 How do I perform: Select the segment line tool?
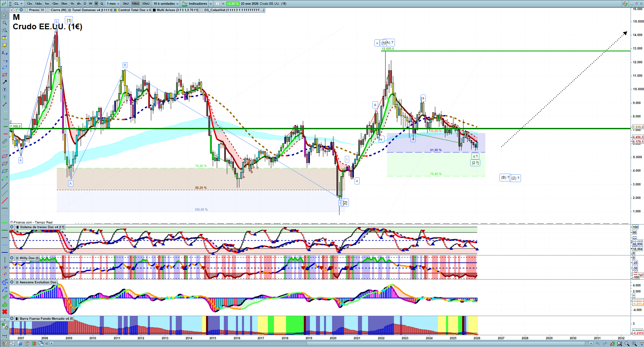point(5,104)
